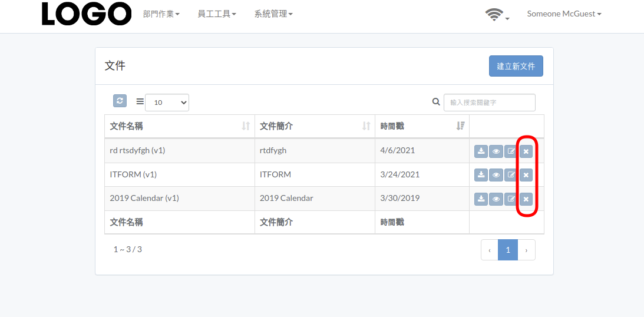
Task: Sort by 時間戳 column header
Action: [422, 127]
